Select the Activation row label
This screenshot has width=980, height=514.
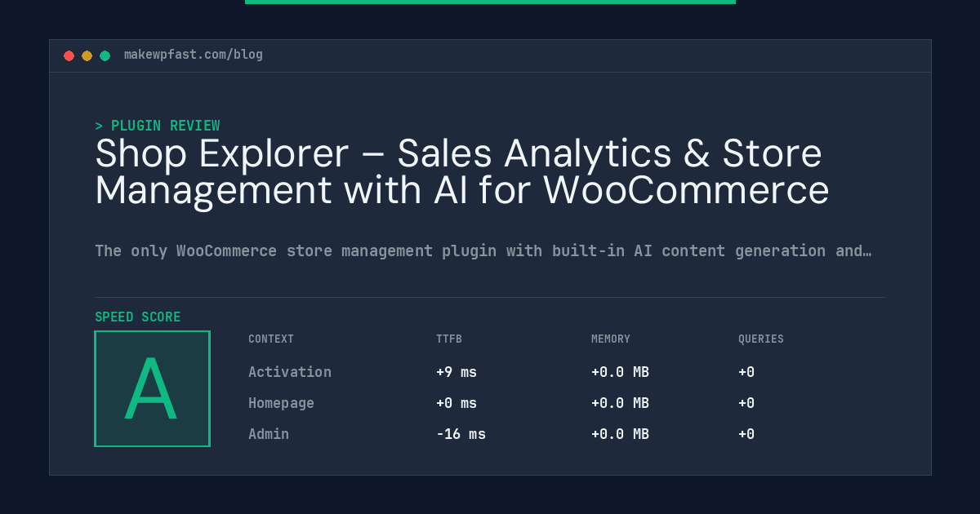pos(290,372)
